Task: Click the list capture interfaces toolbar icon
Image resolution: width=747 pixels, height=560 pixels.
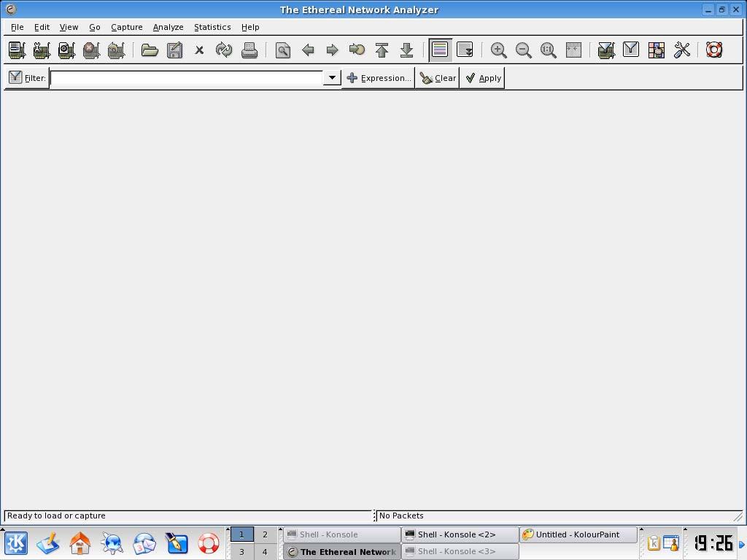Action: click(x=18, y=50)
